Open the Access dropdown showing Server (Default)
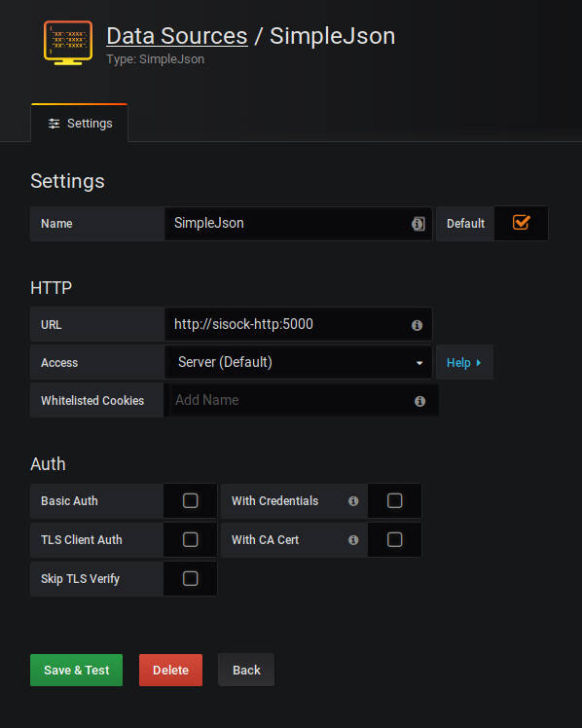582x728 pixels. pyautogui.click(x=298, y=362)
